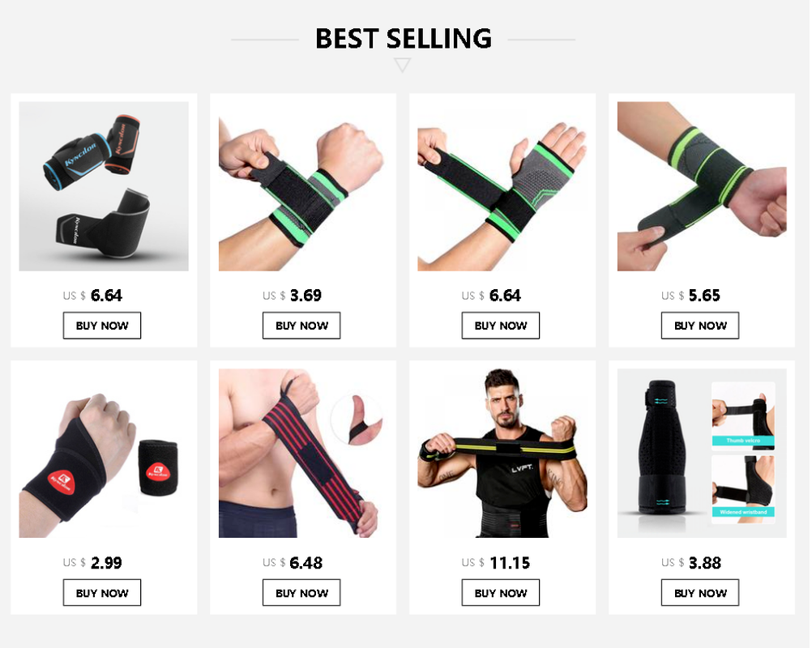
Task: Buy the 5.65 wrist sleeve now
Action: point(700,326)
